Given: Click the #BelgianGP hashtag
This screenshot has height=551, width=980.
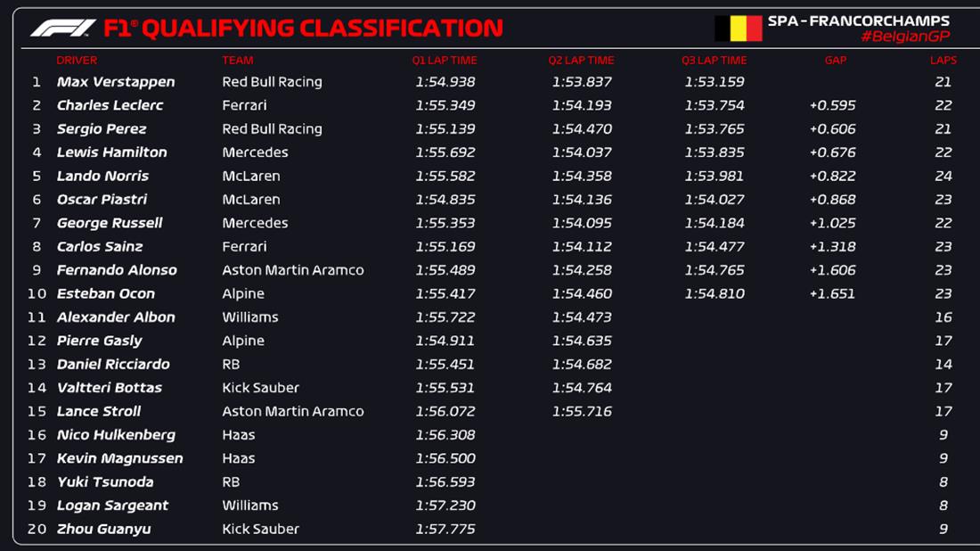Looking at the screenshot, I should pyautogui.click(x=905, y=37).
